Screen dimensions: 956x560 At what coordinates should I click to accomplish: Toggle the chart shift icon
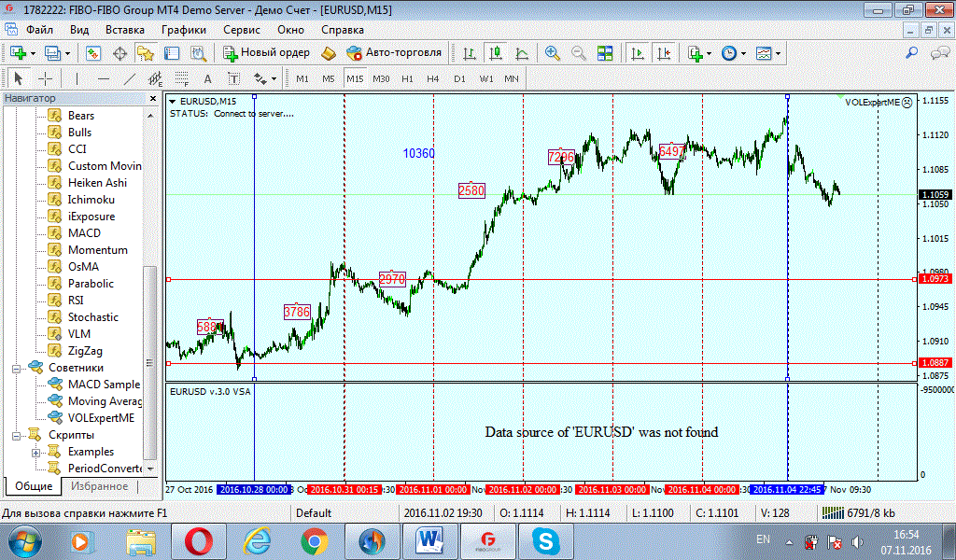tap(664, 53)
